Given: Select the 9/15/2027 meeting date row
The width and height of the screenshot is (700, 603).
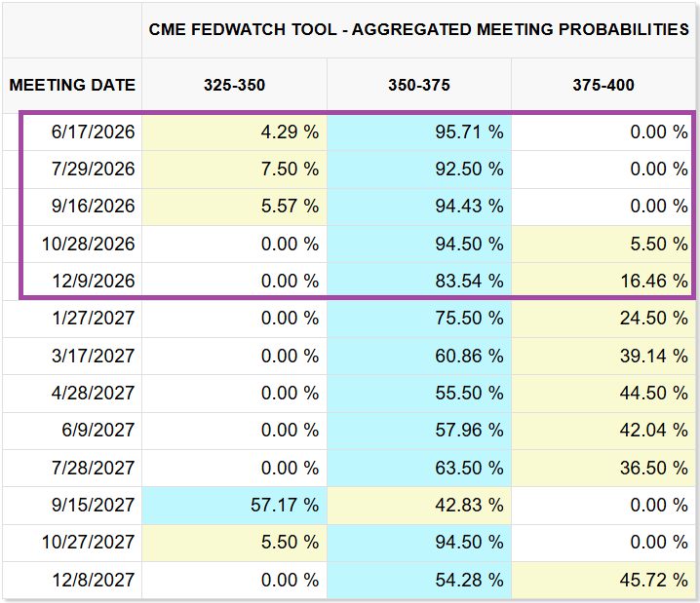Looking at the screenshot, I should point(349,506).
